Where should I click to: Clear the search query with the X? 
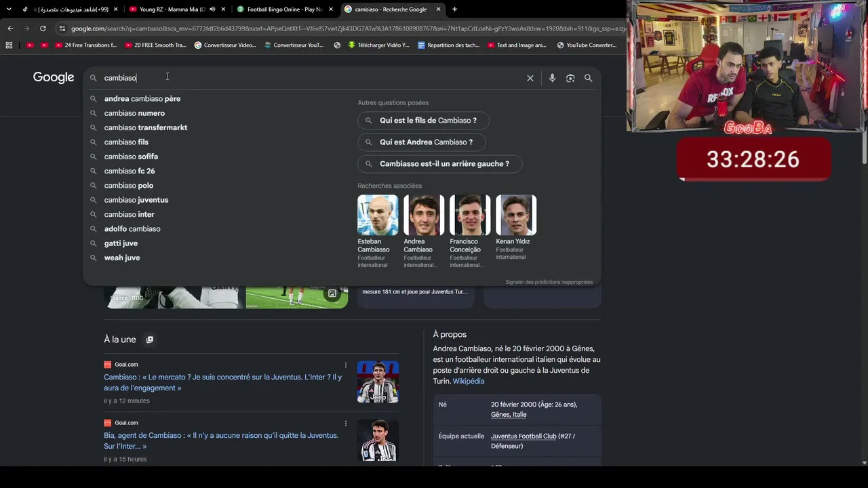(530, 78)
